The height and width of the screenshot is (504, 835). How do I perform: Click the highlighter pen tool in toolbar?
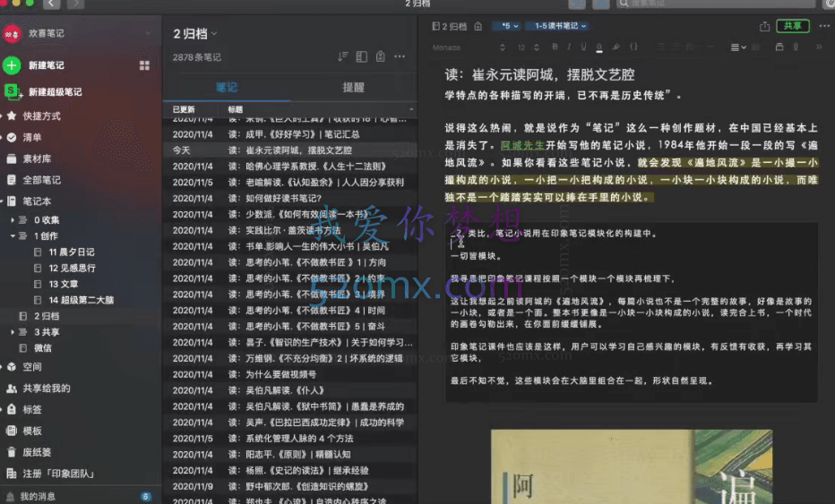[615, 47]
